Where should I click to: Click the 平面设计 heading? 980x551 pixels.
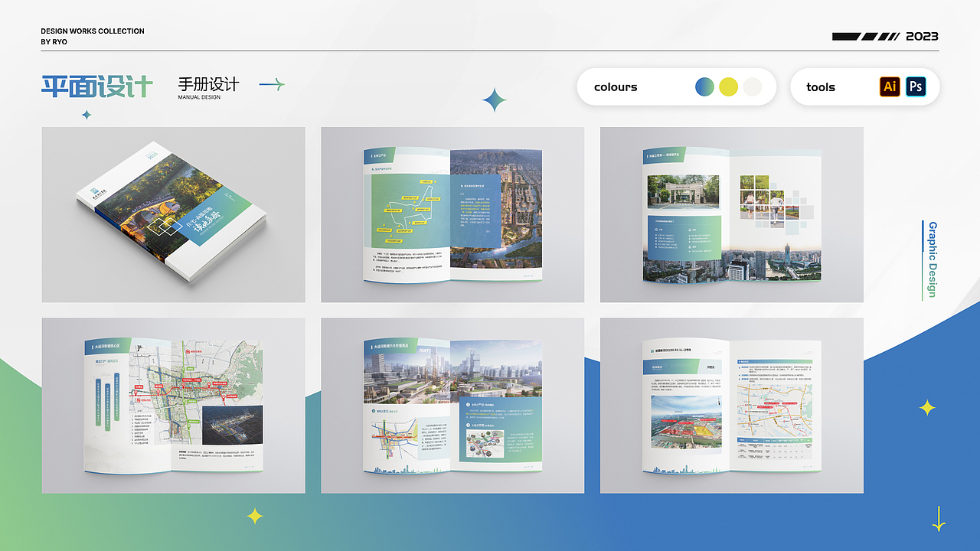[97, 86]
